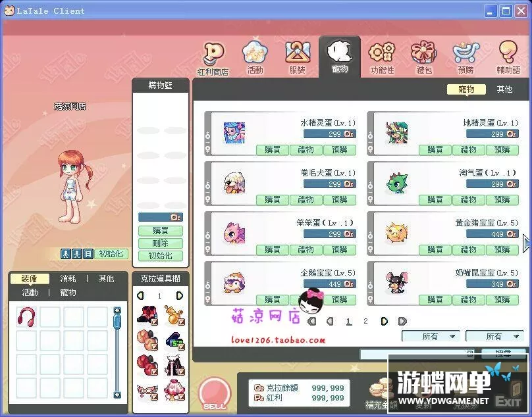Expand the first 所有 filter dropdown
Viewport: 532px width, 417px height.
coord(431,336)
